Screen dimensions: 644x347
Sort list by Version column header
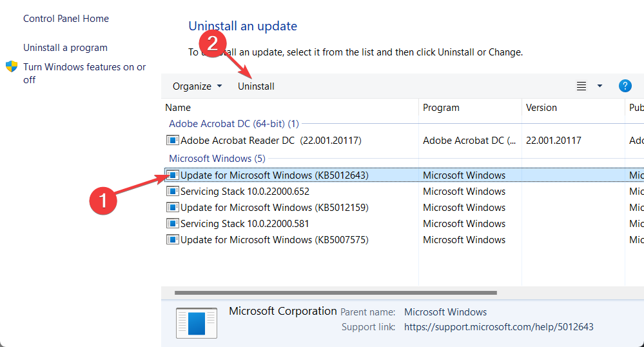pos(542,108)
